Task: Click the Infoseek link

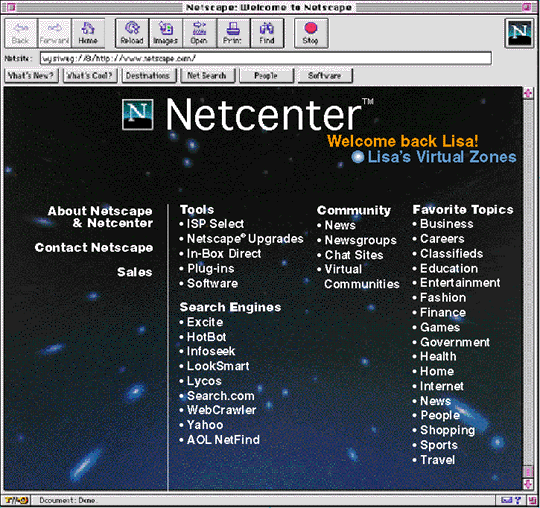Action: point(211,351)
